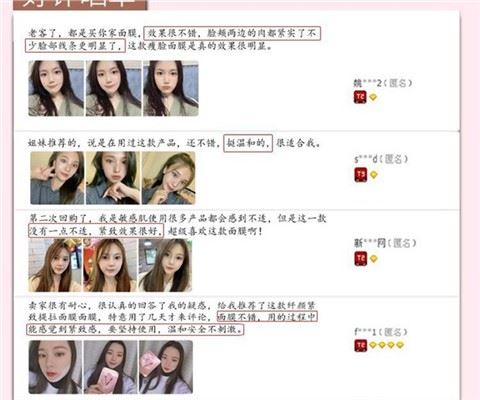Click the username 魏***2（匿名）

383,83
